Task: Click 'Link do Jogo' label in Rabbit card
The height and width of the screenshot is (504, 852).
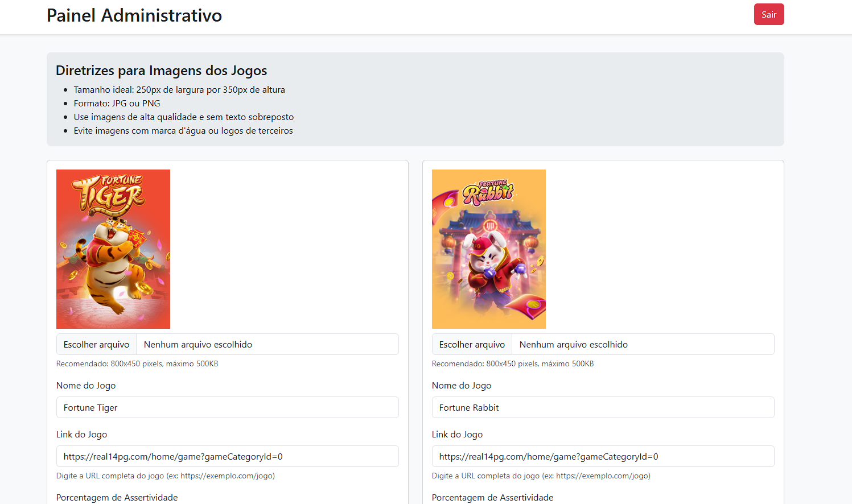Action: 457,435
